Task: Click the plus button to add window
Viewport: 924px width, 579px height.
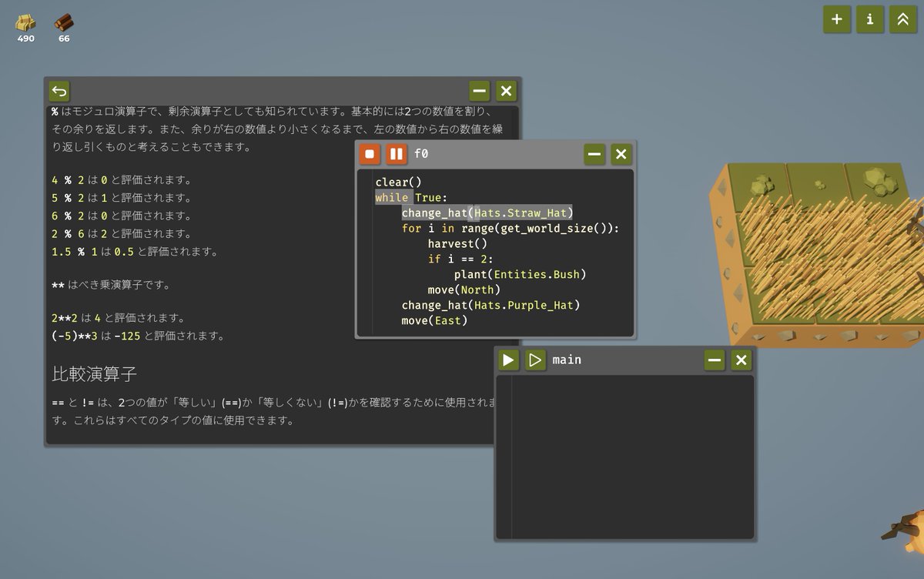Action: coord(837,19)
